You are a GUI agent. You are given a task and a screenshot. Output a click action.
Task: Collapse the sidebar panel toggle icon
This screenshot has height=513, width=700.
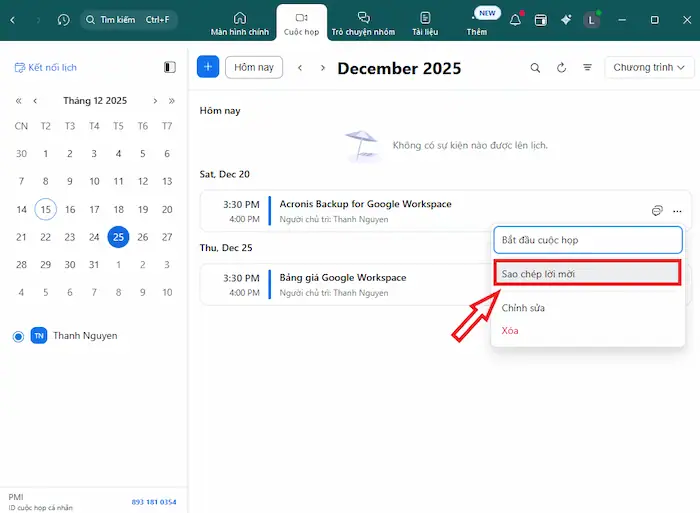[169, 67]
